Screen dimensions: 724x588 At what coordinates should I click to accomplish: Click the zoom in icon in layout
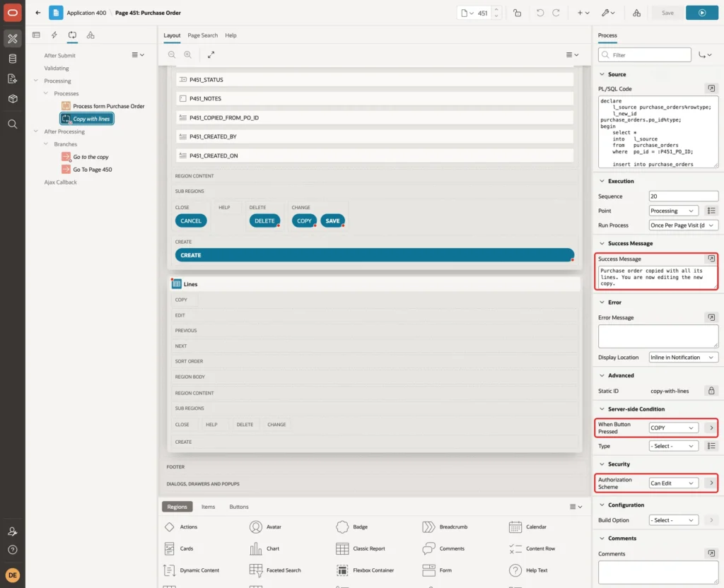[x=188, y=54]
